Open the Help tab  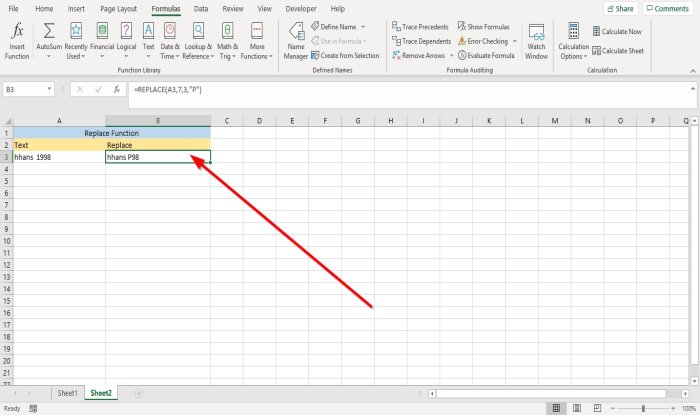tap(338, 8)
